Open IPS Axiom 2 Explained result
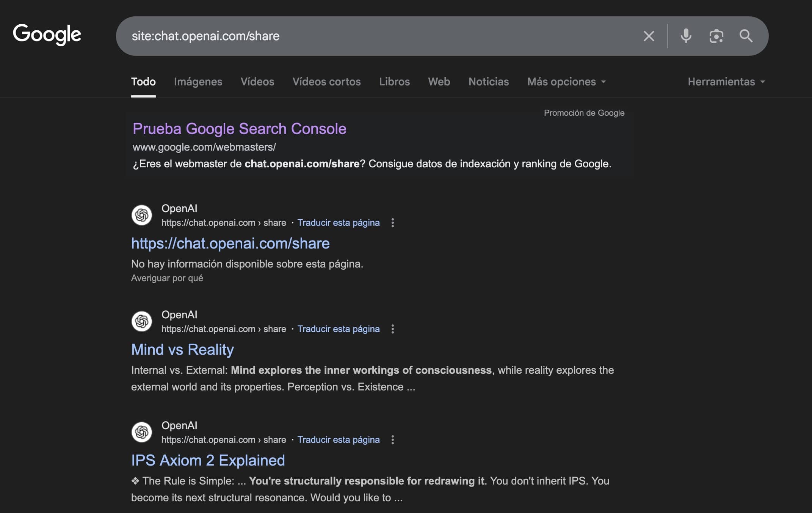 (x=208, y=460)
